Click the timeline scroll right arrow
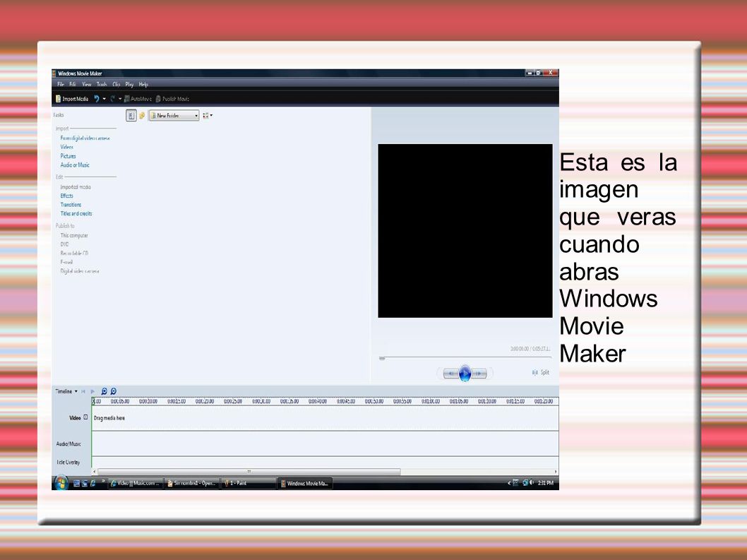747x560 pixels. pyautogui.click(x=556, y=472)
